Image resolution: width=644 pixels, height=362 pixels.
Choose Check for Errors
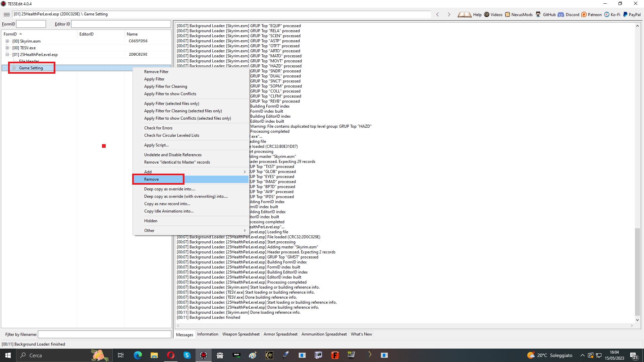[x=191, y=128]
